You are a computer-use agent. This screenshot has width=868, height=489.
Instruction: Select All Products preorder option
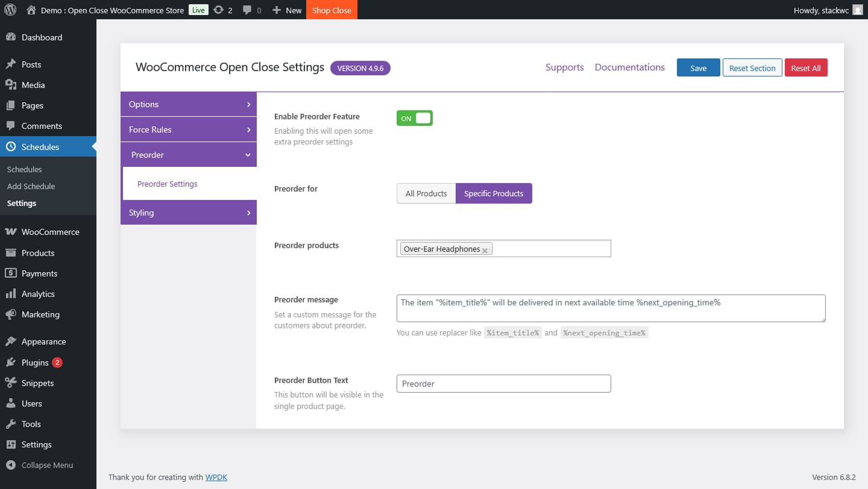point(426,193)
